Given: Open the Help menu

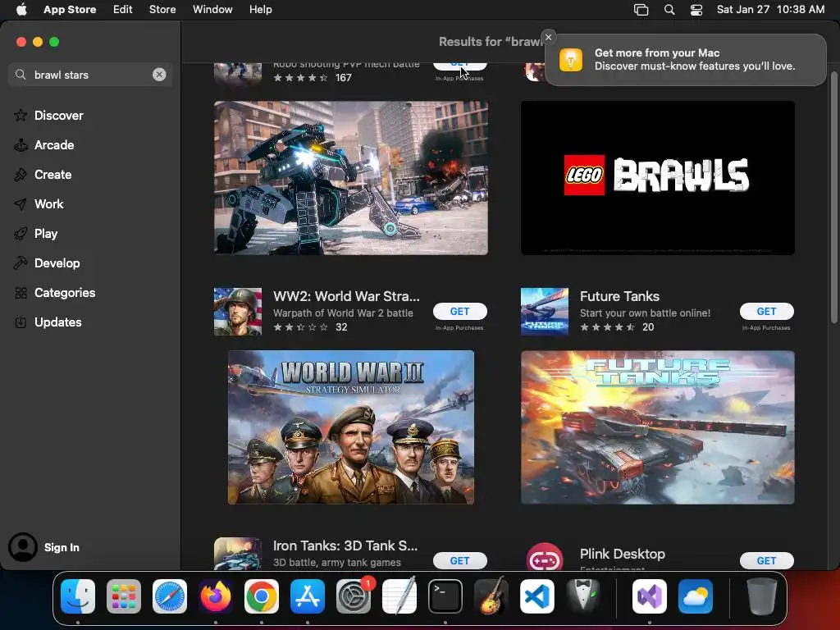Looking at the screenshot, I should coord(260,9).
